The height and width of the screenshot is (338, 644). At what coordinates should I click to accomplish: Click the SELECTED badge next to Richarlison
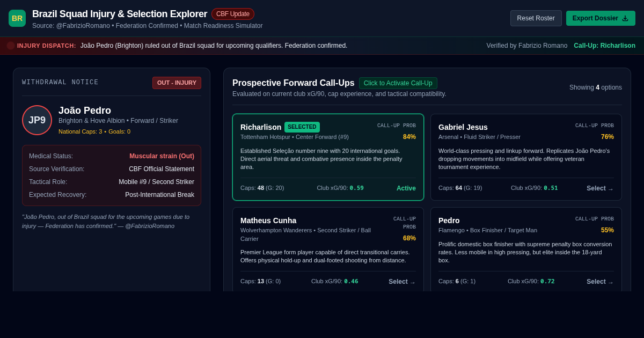pyautogui.click(x=302, y=127)
